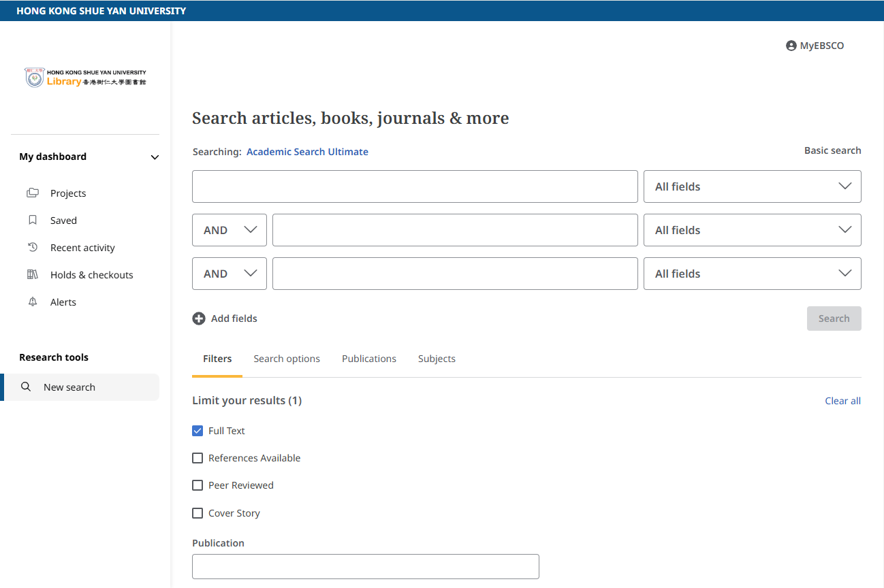Viewport: 884px width, 588px height.
Task: Click the Publication text input field
Action: (366, 566)
